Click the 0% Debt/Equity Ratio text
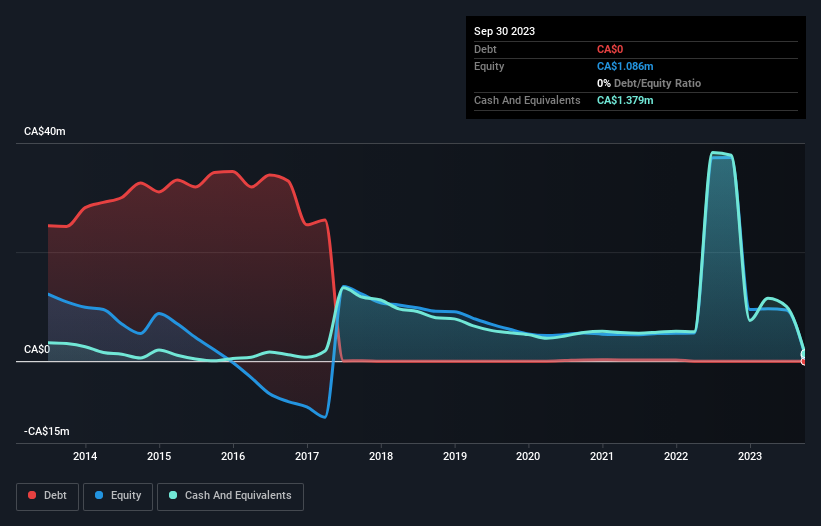This screenshot has width=821, height=526. pyautogui.click(x=649, y=83)
